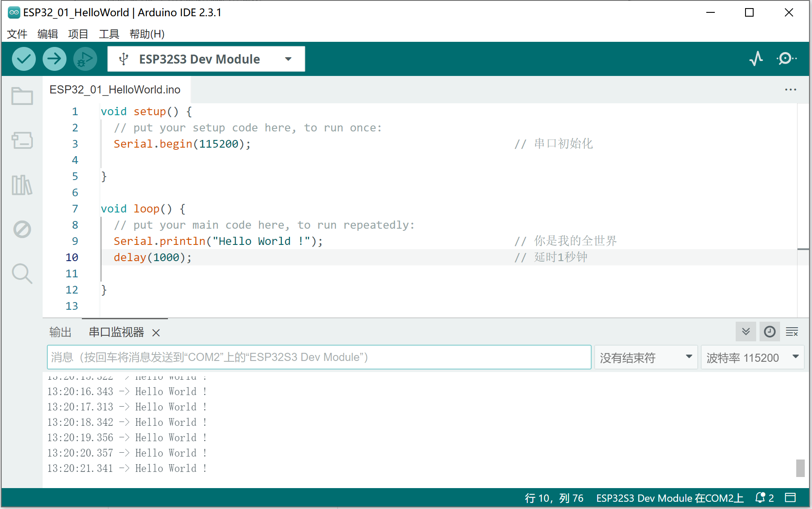Click the serial monitor message input field
The height and width of the screenshot is (509, 812).
point(319,357)
